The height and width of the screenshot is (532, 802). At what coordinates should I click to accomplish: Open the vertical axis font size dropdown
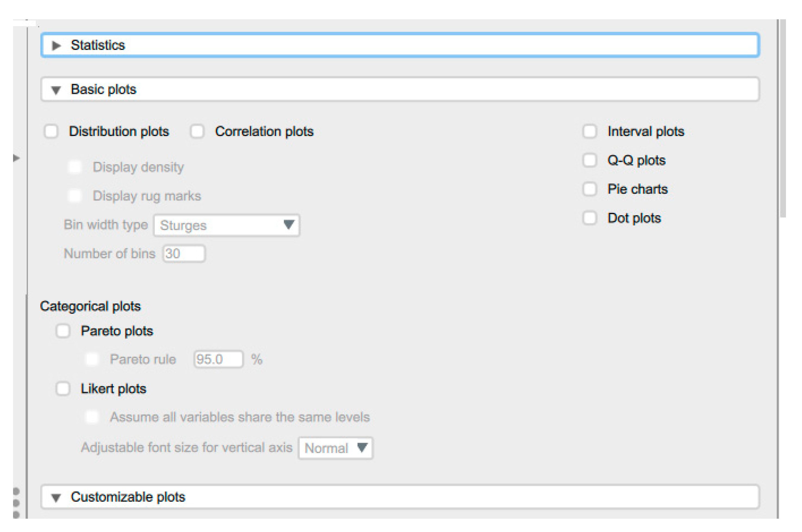pyautogui.click(x=335, y=448)
